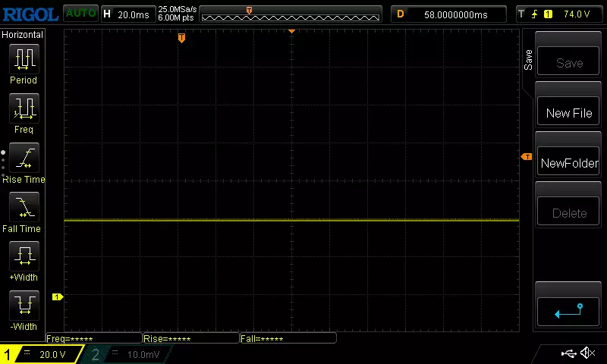
Task: Select the Freq measurement icon
Action: pyautogui.click(x=24, y=108)
